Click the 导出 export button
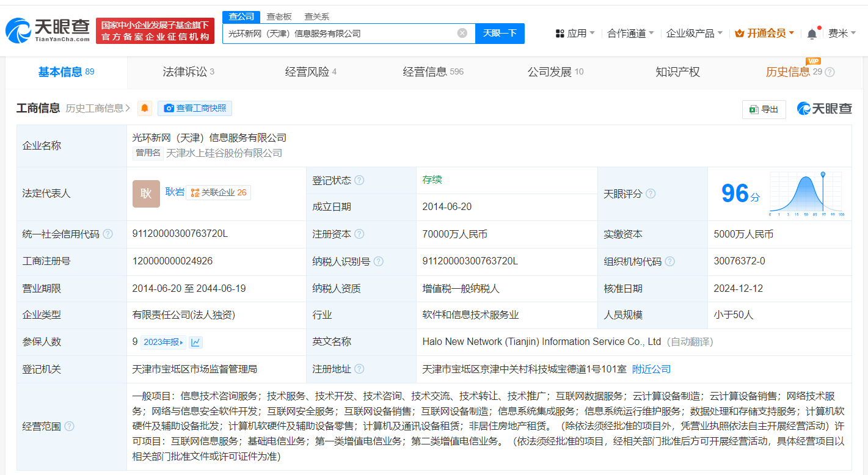Image resolution: width=868 pixels, height=475 pixels. pyautogui.click(x=764, y=109)
